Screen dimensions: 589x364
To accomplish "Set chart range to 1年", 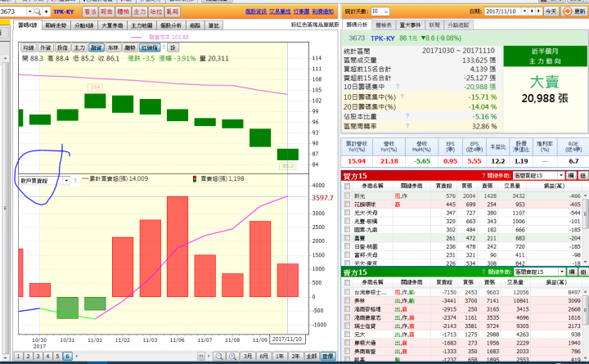I will (x=280, y=356).
